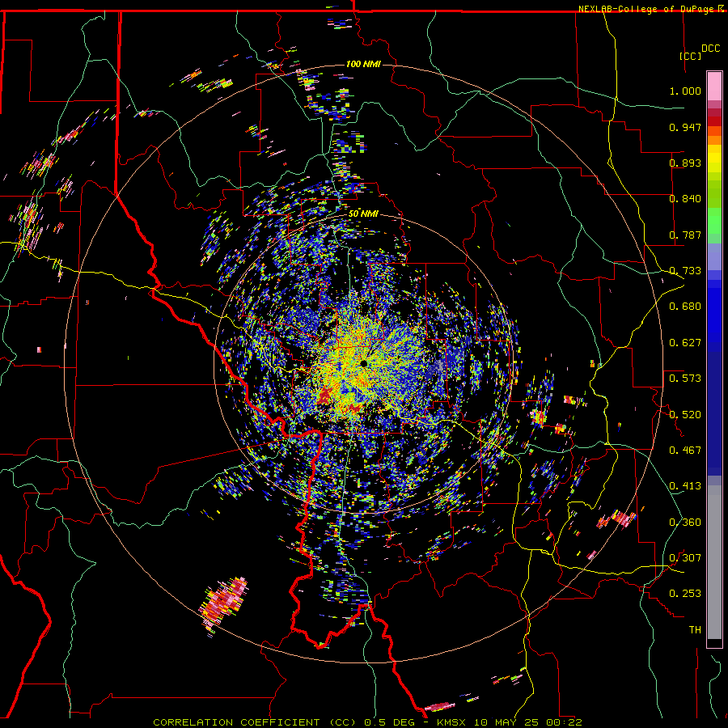The image size is (728, 728).
Task: Click the 1.000 value on color scale
Action: click(685, 91)
